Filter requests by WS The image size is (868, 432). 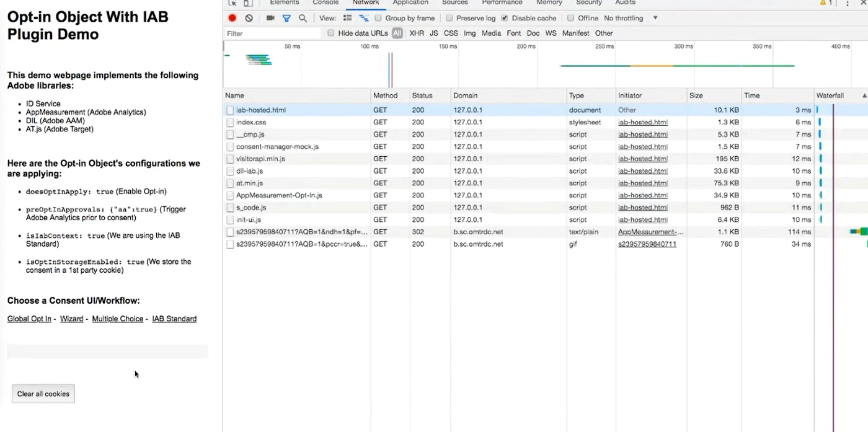click(551, 33)
